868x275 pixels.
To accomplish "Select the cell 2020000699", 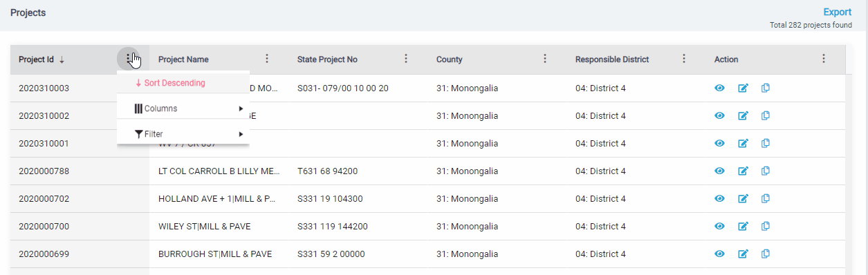I will (80, 254).
